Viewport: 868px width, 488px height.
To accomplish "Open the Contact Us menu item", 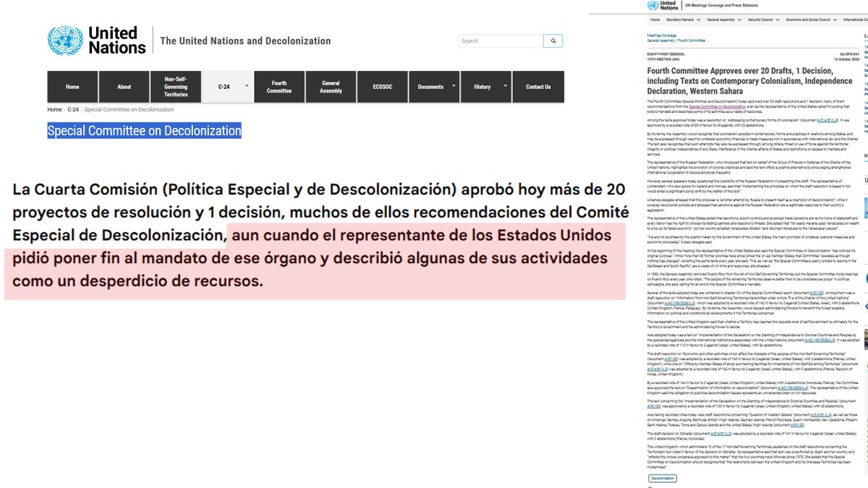I will pos(538,87).
